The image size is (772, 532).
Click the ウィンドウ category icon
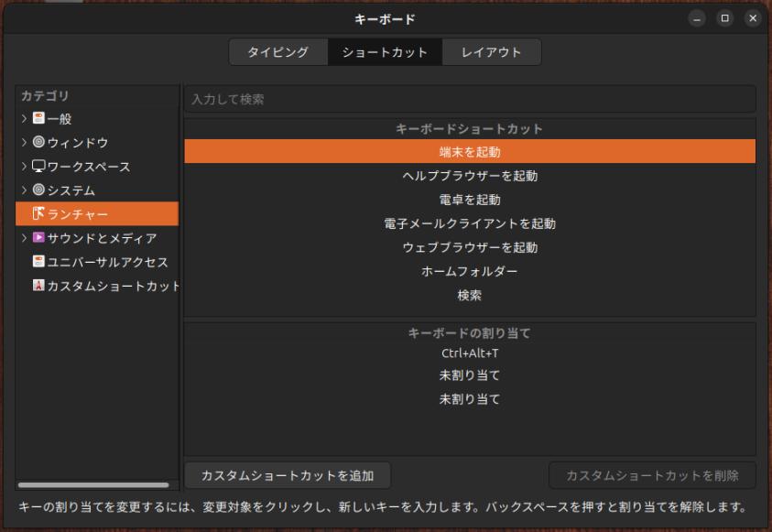(x=38, y=142)
